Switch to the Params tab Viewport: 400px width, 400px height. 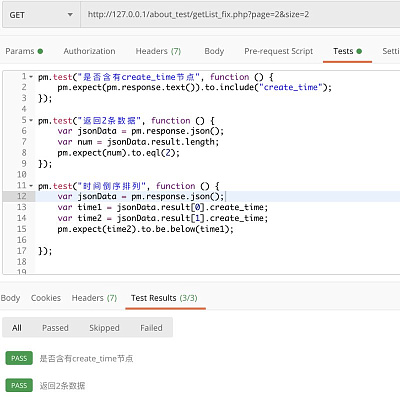coord(24,51)
